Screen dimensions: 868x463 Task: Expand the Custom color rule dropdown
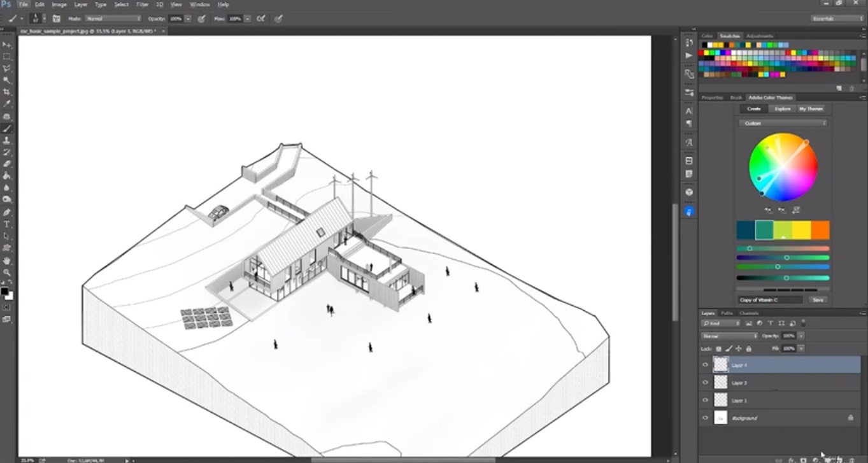783,123
